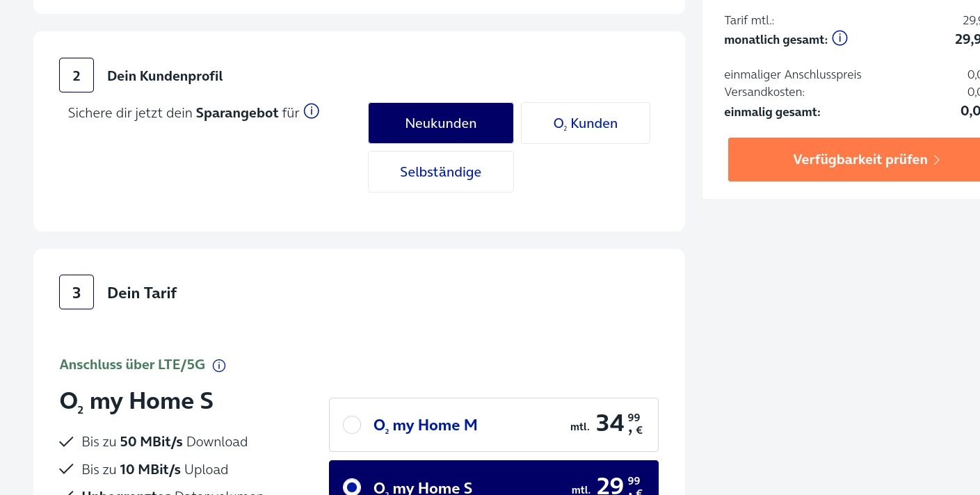The height and width of the screenshot is (495, 980).
Task: Switch profile to O2 Kunden
Action: click(x=586, y=123)
